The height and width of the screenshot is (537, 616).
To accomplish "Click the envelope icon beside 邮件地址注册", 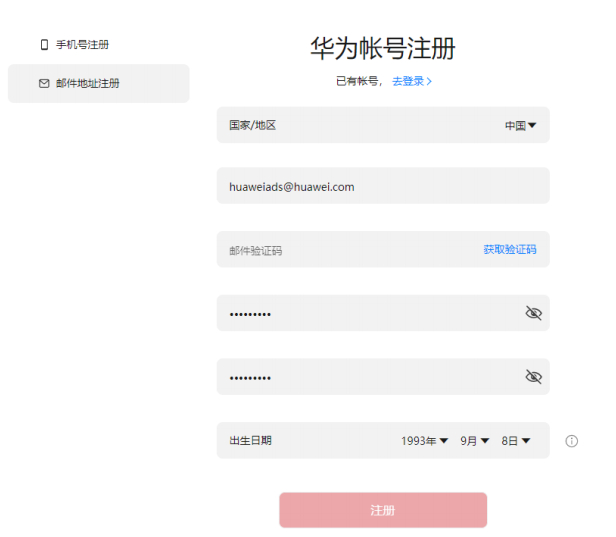I will coord(44,83).
